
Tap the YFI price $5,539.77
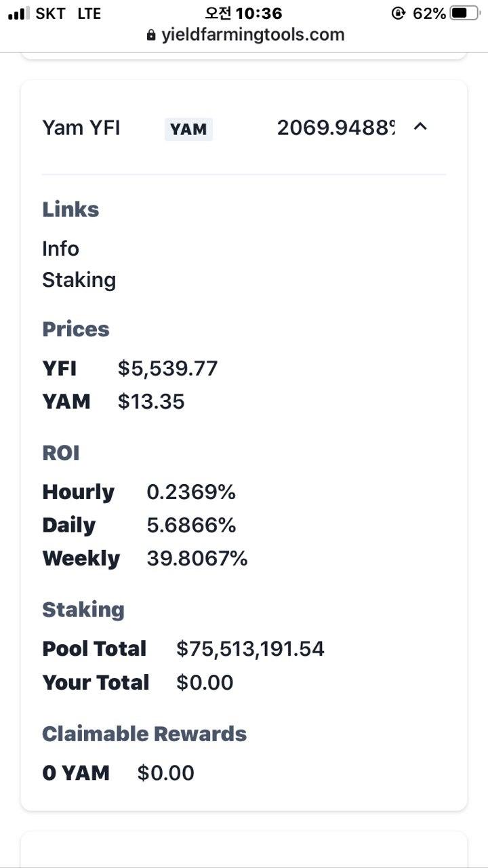point(167,368)
